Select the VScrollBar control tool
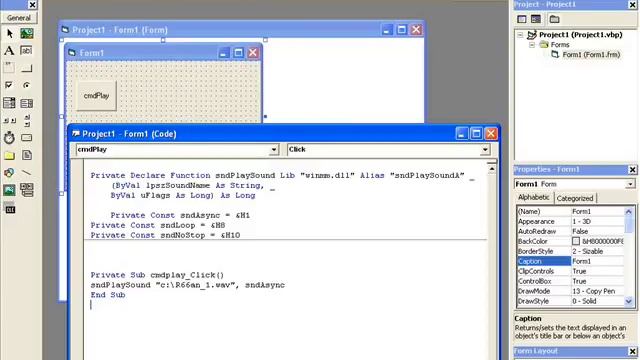 [x=27, y=120]
